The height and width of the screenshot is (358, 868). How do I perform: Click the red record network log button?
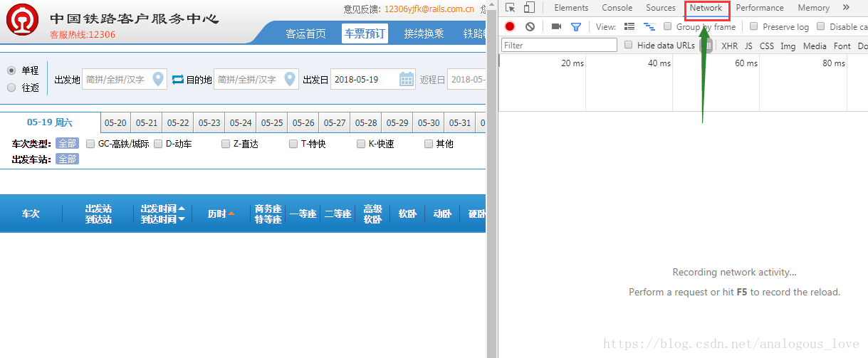pos(510,26)
